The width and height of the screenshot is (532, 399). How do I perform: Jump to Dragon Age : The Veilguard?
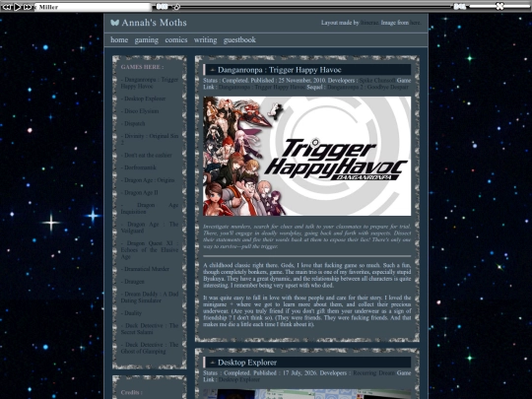point(150,228)
